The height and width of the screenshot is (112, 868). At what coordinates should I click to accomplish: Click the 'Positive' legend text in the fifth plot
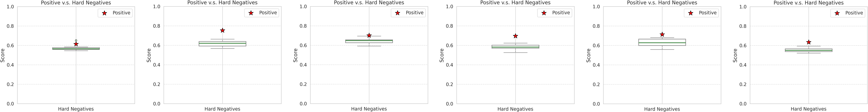tap(708, 13)
